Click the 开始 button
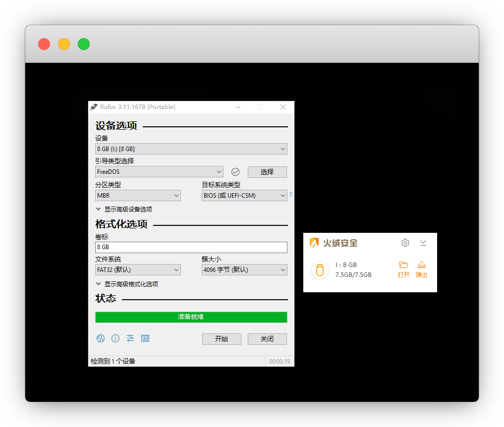504x427 pixels. coord(222,339)
